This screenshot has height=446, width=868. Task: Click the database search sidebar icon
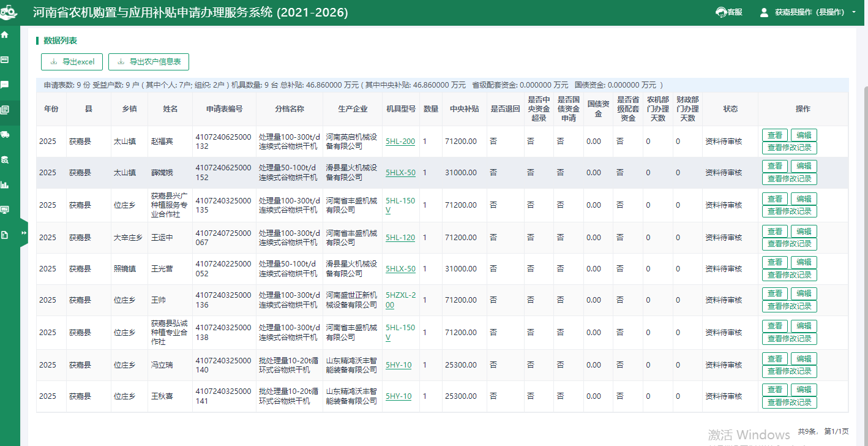[5, 160]
